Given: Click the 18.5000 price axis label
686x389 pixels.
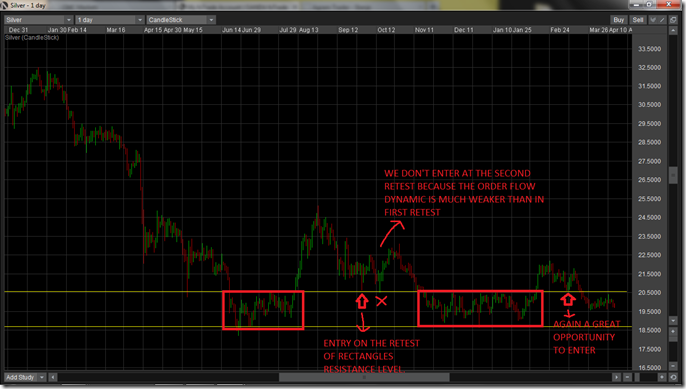Looking at the screenshot, I should pyautogui.click(x=649, y=330).
